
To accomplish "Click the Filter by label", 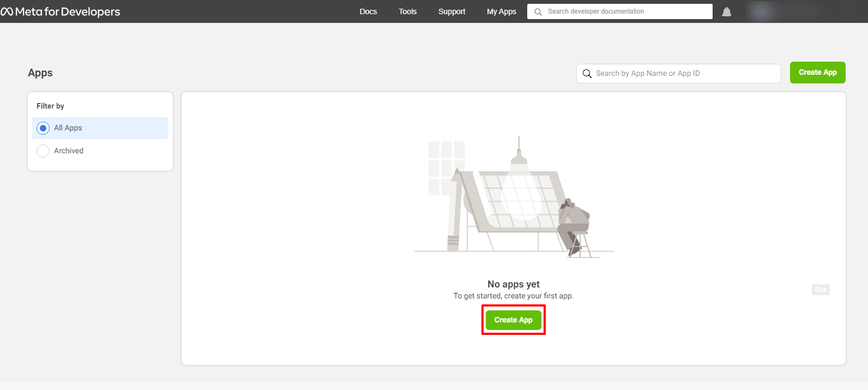I will (50, 106).
